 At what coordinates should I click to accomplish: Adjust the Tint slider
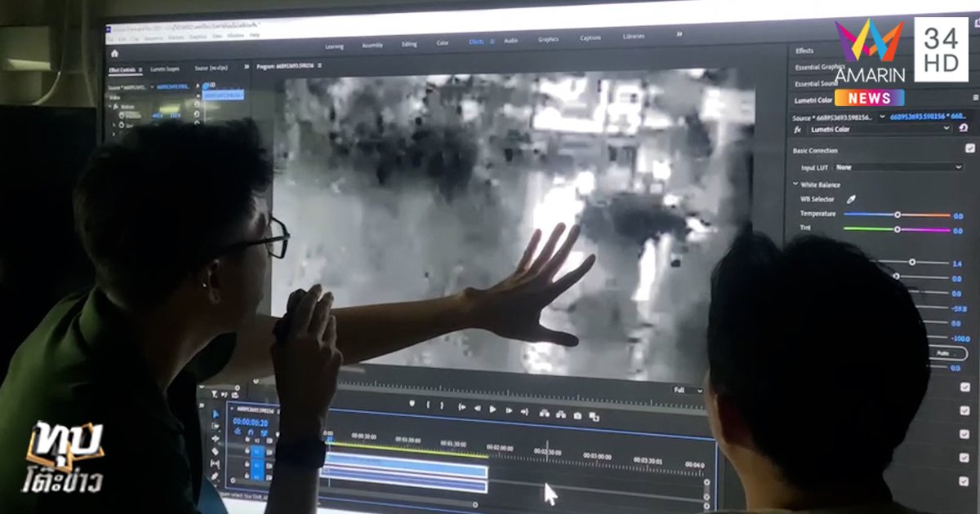coord(897,229)
